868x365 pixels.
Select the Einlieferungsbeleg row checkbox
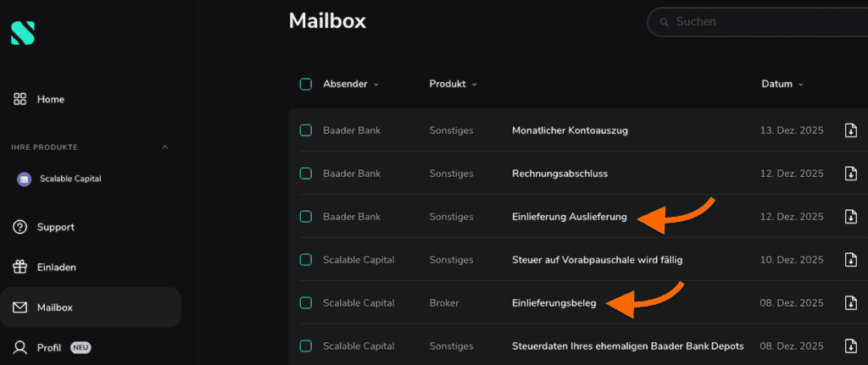pos(306,303)
